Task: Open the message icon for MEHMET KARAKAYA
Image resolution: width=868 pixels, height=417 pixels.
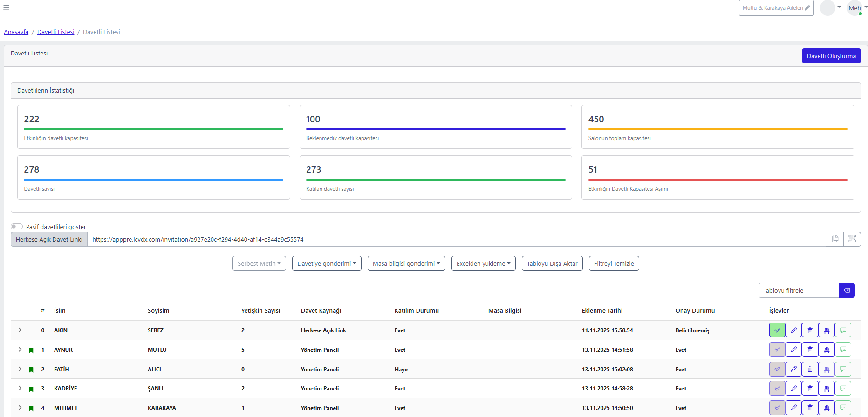Action: pos(843,408)
